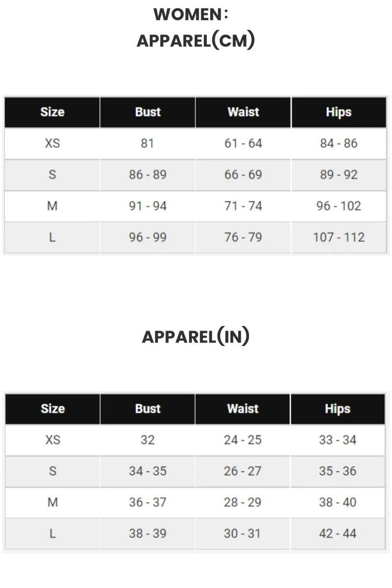Click the WOMEN: APPAREL(CM) heading
The width and height of the screenshot is (392, 588).
coord(196,28)
